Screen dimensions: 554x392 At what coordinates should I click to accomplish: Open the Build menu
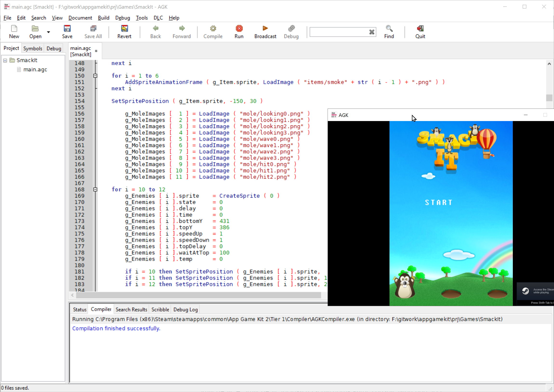(103, 18)
